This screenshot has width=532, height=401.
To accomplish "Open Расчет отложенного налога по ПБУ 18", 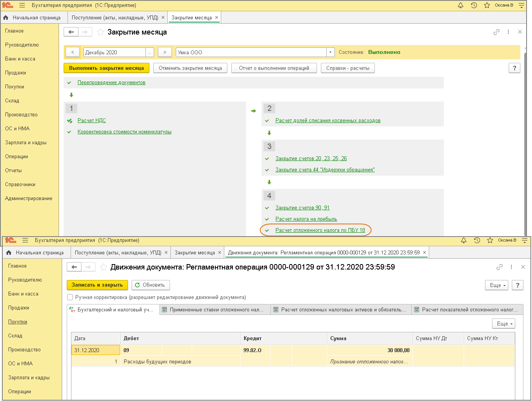I will tap(320, 230).
